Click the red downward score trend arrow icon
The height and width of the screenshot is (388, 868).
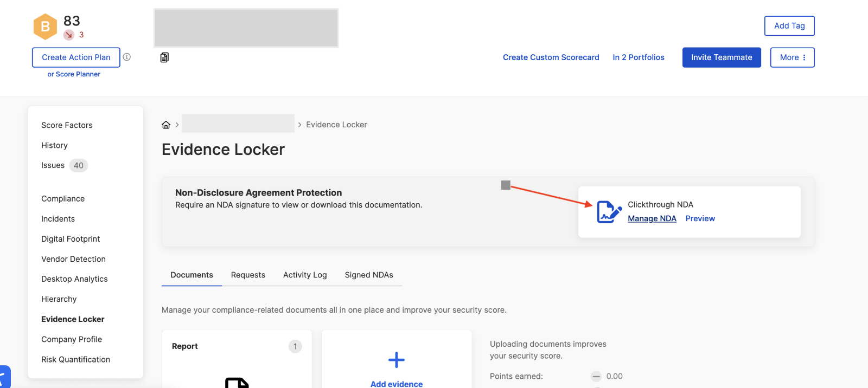tap(69, 35)
